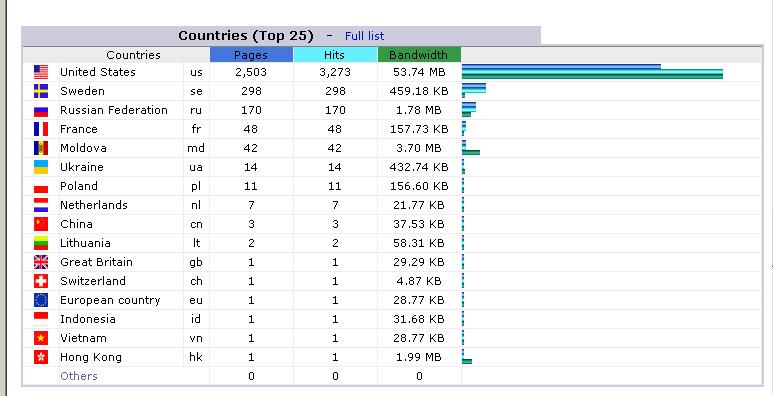Click the Others row label
773x396 pixels.
click(x=79, y=376)
